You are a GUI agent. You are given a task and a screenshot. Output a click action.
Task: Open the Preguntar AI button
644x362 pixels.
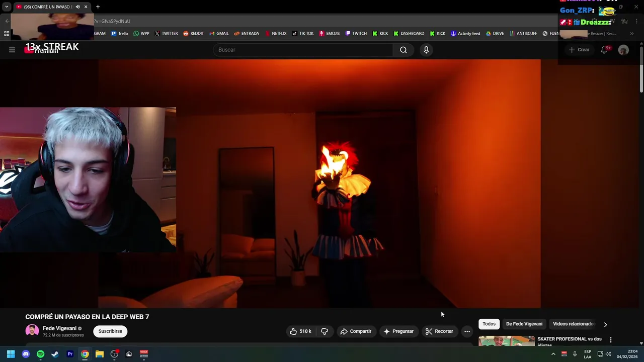(x=398, y=331)
